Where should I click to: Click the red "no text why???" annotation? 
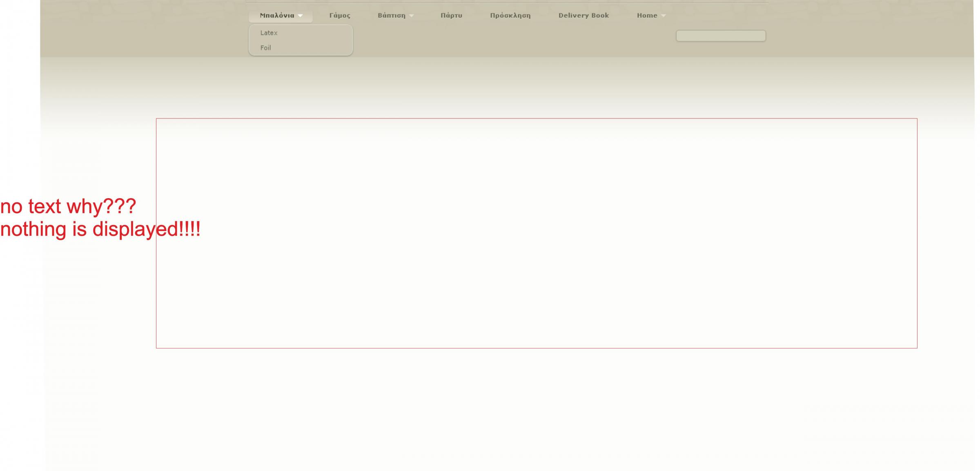pos(68,206)
